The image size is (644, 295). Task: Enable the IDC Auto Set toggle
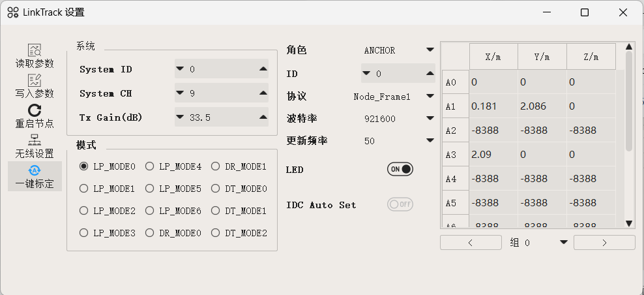[400, 204]
